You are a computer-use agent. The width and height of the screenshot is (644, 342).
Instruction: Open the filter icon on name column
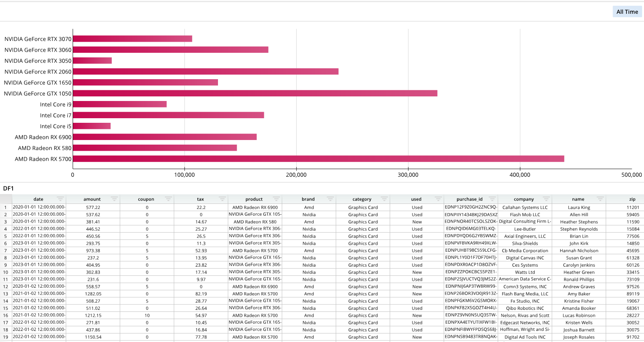[600, 199]
